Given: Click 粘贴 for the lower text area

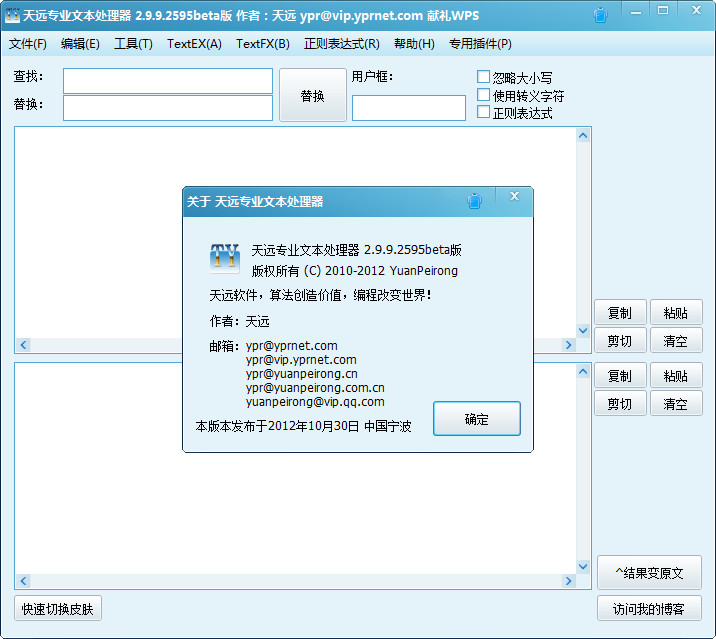Looking at the screenshot, I should pos(676,375).
